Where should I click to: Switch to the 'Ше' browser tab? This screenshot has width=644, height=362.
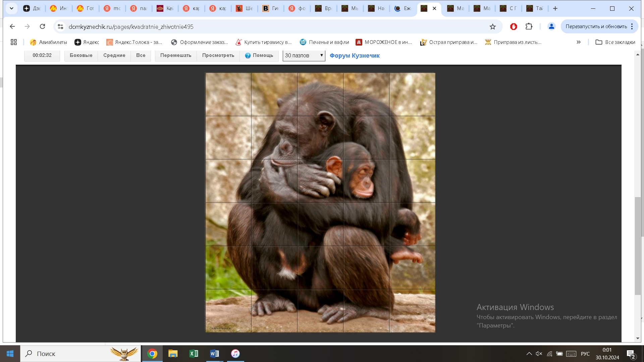tap(244, 8)
